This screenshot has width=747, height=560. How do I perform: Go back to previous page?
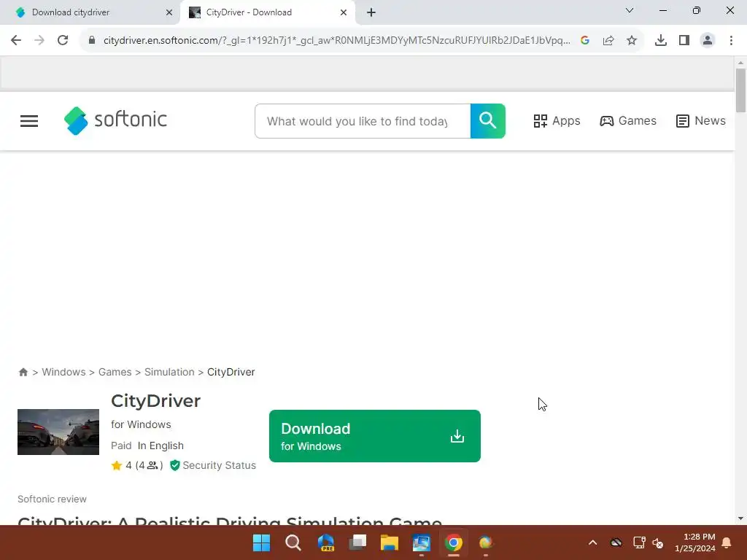pyautogui.click(x=16, y=40)
